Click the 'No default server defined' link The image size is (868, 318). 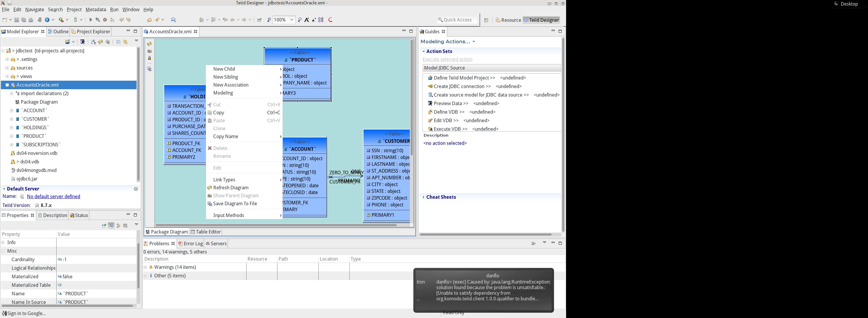click(x=53, y=196)
